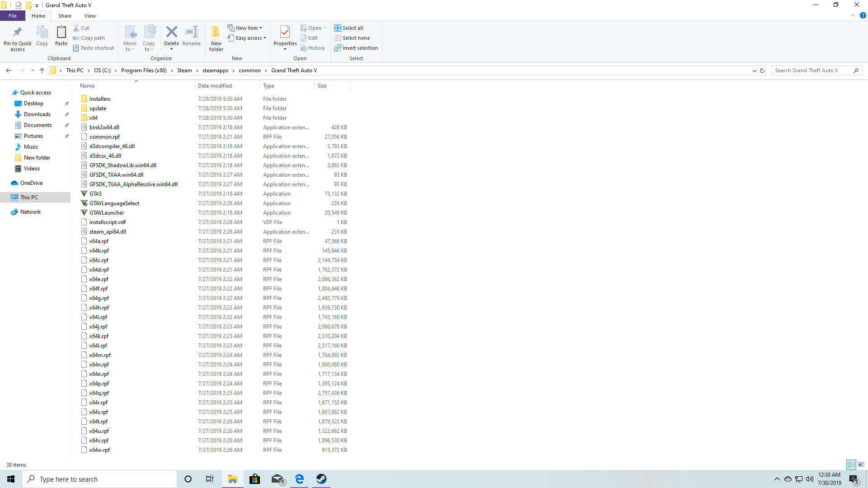Screen dimensions: 868x488
Task: Select the Home ribbon tab
Action: tap(38, 16)
